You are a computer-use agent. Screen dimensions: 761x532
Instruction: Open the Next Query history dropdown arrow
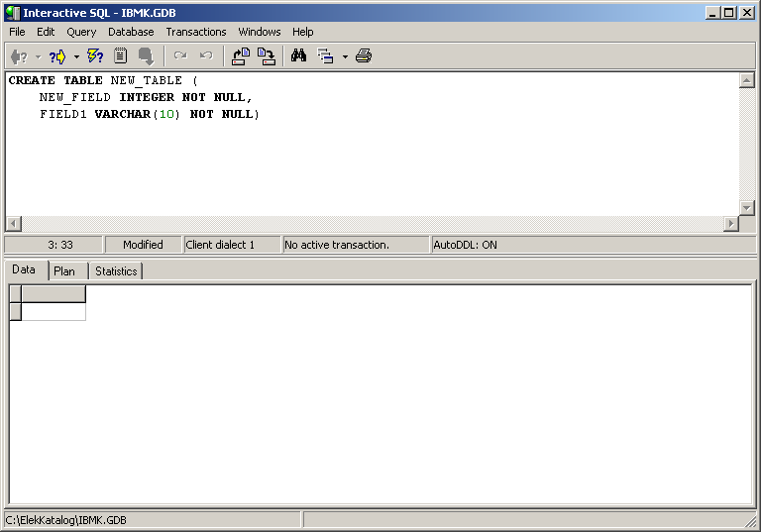coord(76,56)
